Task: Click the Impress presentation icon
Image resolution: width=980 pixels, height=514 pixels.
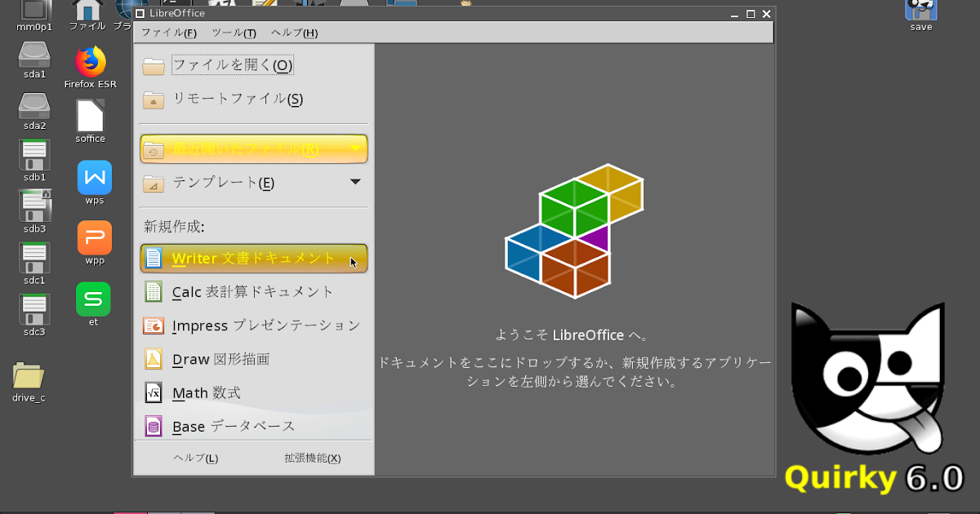Action: [153, 326]
